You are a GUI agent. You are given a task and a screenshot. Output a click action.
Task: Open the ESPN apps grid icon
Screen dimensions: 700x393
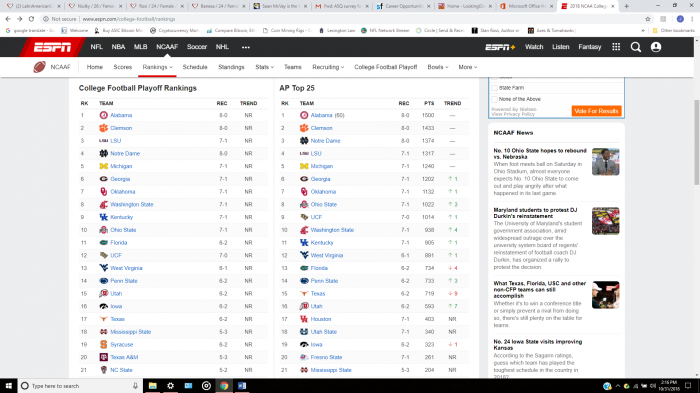616,47
